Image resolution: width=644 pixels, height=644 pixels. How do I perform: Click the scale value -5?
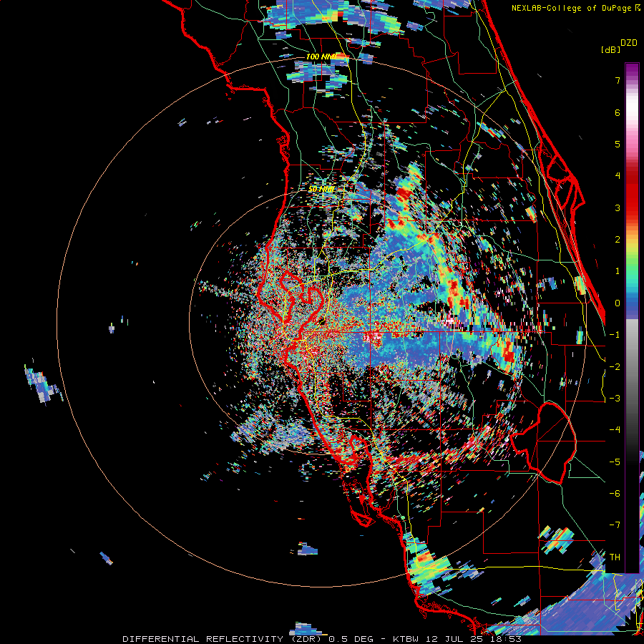[615, 462]
